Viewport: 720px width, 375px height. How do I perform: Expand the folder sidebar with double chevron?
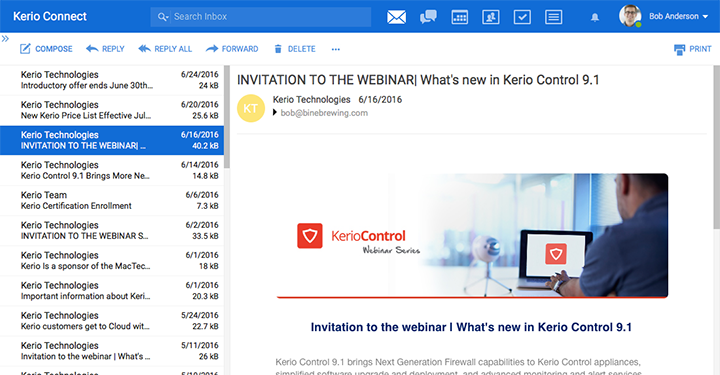tap(5, 39)
